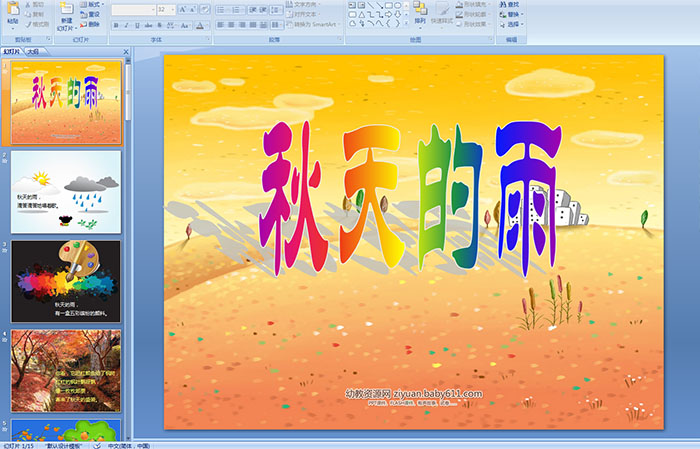Open the Font group dialog launcher

coord(208,39)
